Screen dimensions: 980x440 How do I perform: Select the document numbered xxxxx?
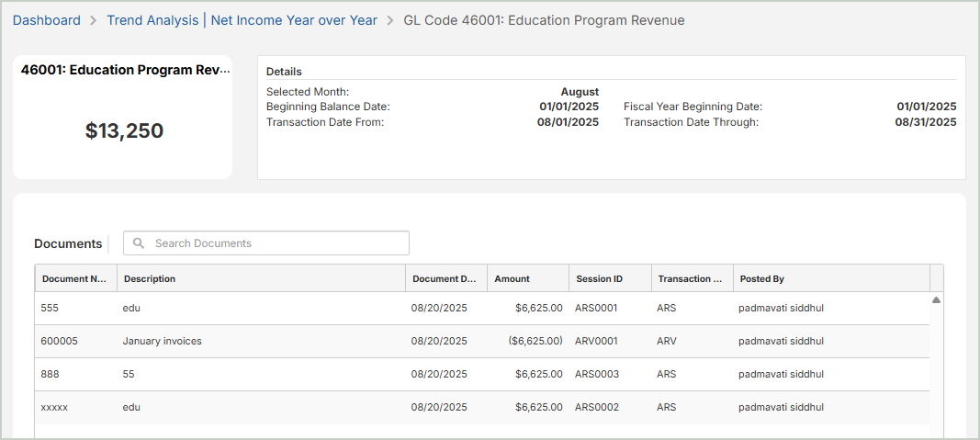(54, 407)
